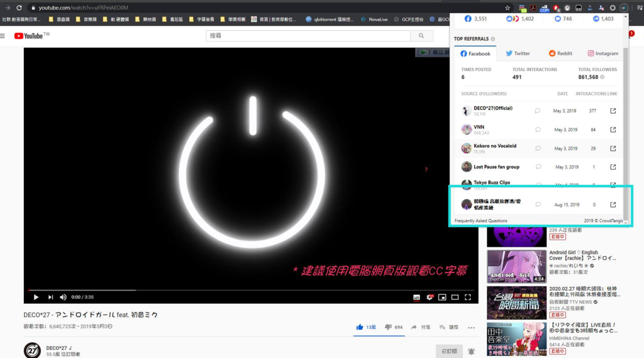Open more actions three-dot menu

pos(471,328)
